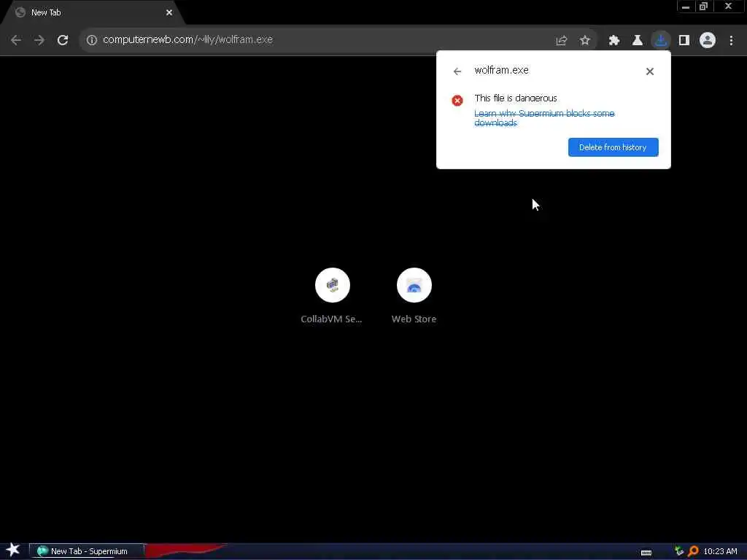Toggle the Downloads toolbar icon

(660, 41)
